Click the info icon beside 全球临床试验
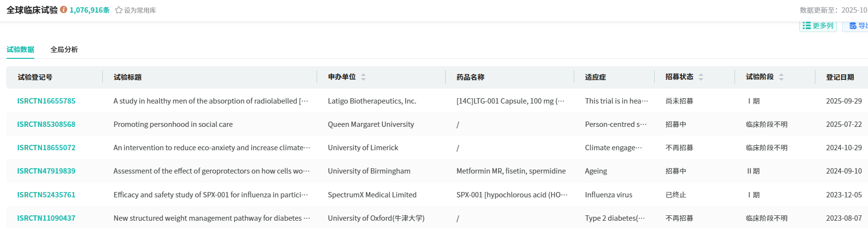 (x=63, y=10)
